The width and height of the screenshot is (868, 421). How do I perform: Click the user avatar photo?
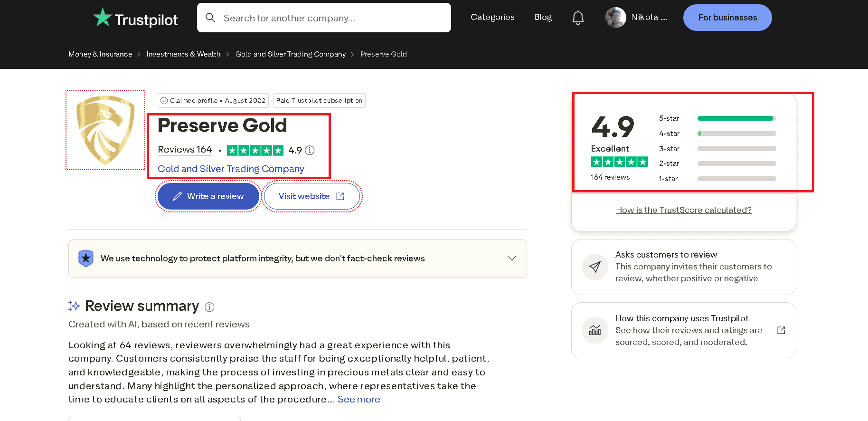[x=615, y=18]
